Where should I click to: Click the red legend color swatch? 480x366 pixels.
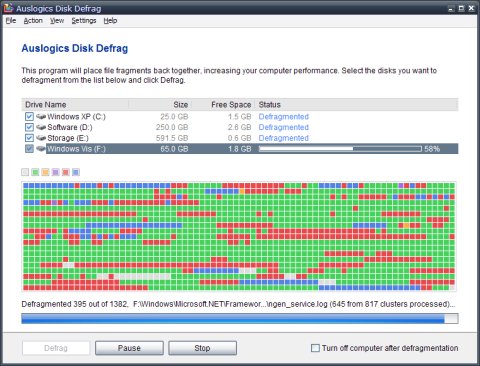point(66,172)
